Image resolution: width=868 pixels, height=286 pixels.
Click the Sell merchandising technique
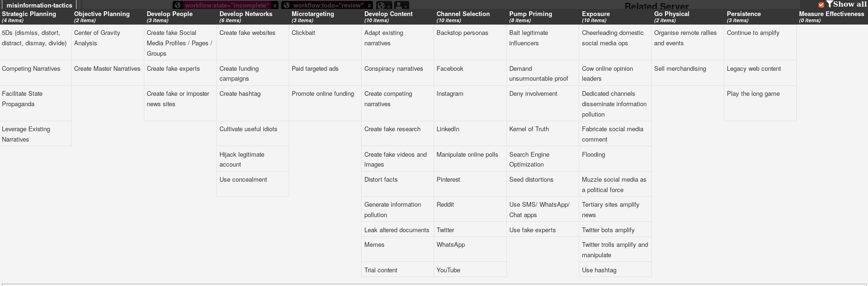680,69
